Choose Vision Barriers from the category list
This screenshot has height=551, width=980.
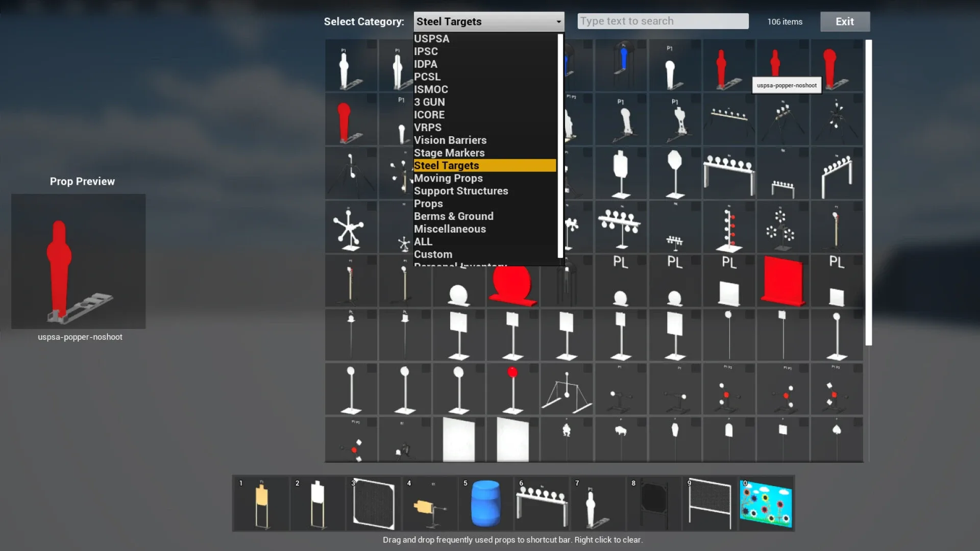pos(450,140)
